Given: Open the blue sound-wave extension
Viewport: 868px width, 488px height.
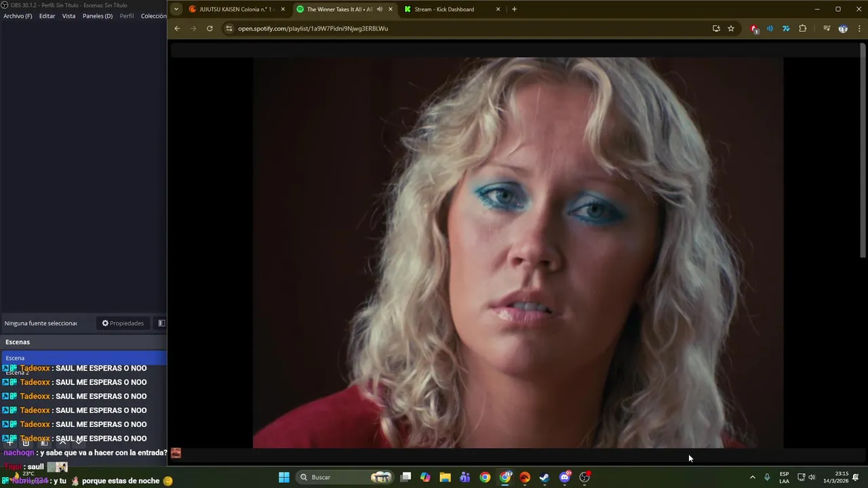Looking at the screenshot, I should coord(770,28).
